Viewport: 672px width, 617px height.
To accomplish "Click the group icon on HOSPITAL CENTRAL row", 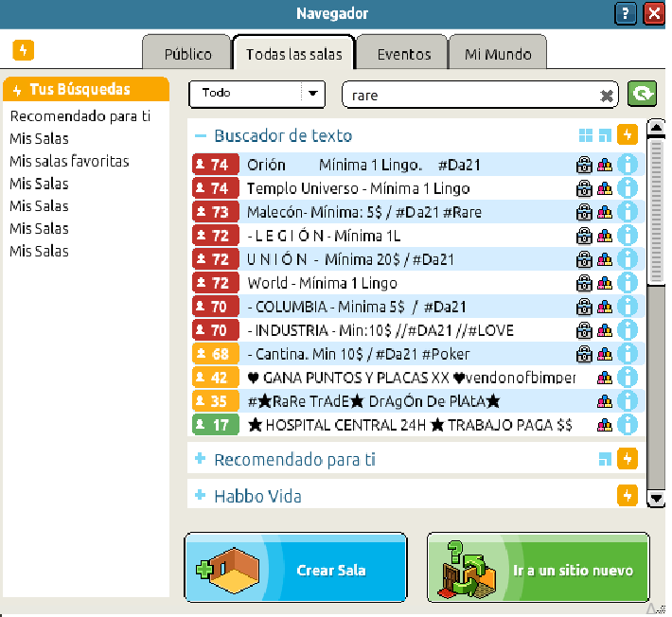I will click(605, 426).
